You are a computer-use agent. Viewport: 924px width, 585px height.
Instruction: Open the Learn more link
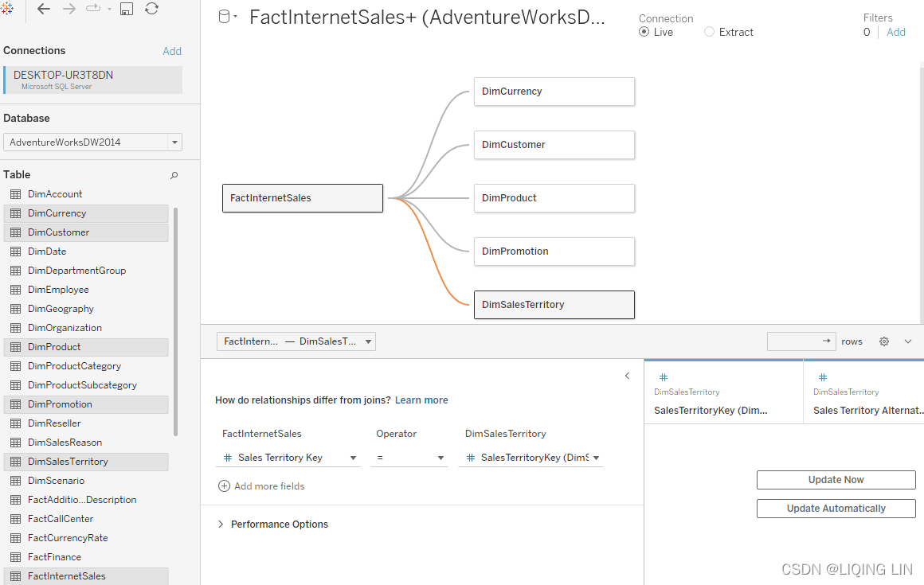[x=421, y=400]
